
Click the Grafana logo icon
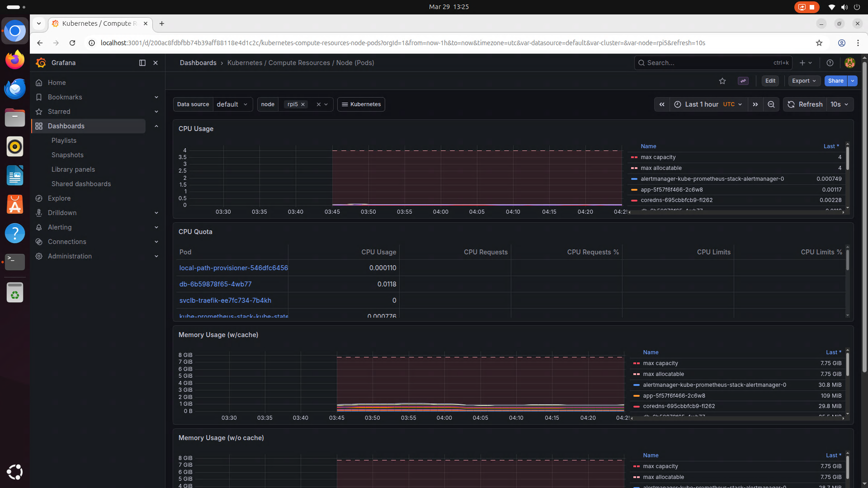(x=41, y=63)
